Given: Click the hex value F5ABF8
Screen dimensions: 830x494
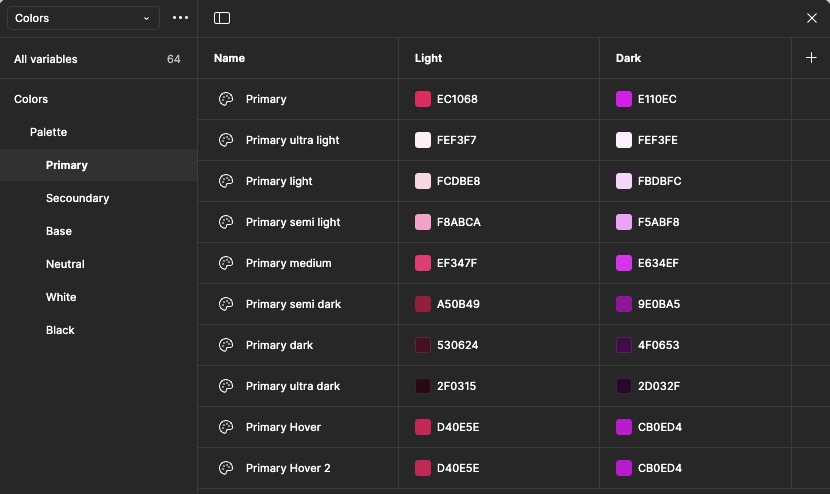Looking at the screenshot, I should (x=658, y=222).
